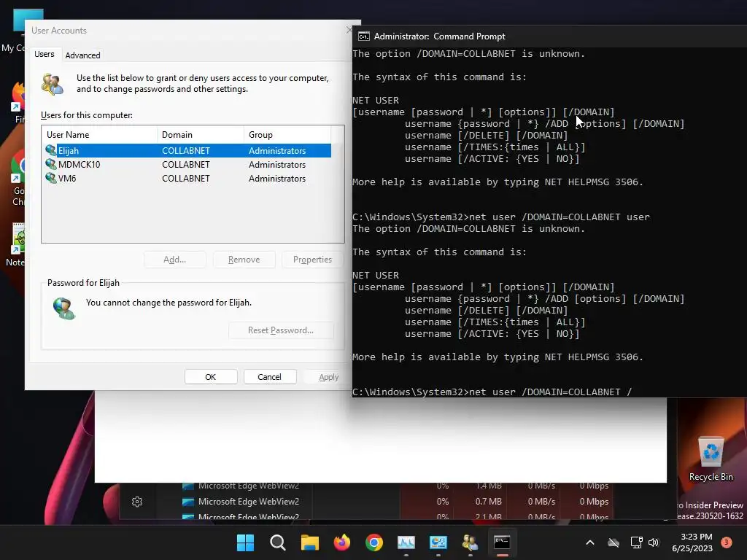Click Administrators group cell for VM6

click(x=277, y=179)
